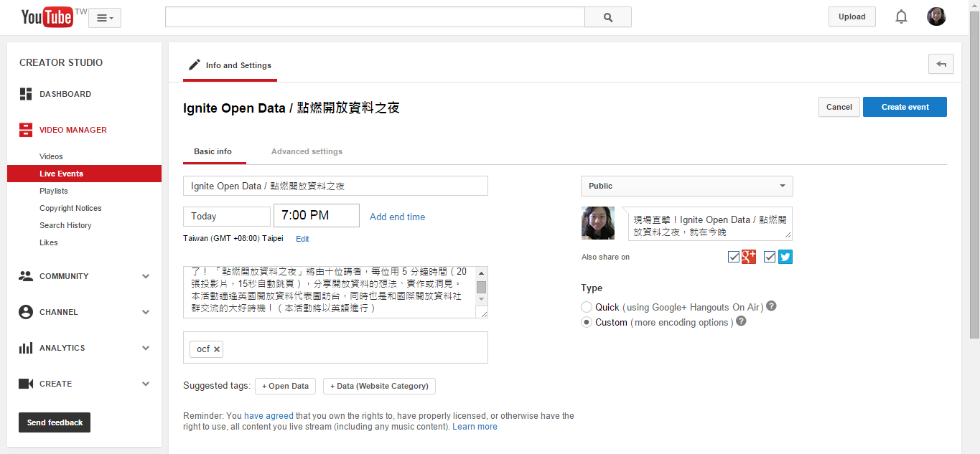
Task: Click the Send feedback button
Action: [x=55, y=422]
